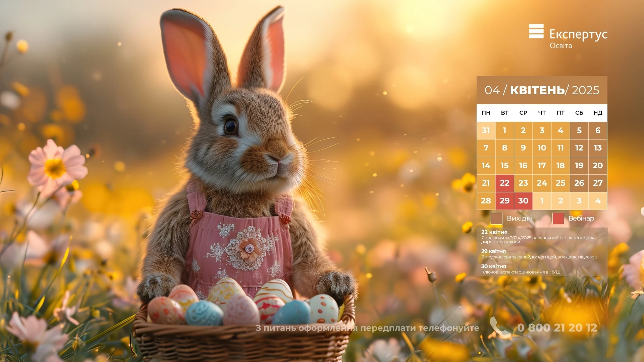644x362 pixels.
Task: Select April 29 webinar date
Action: pyautogui.click(x=504, y=201)
